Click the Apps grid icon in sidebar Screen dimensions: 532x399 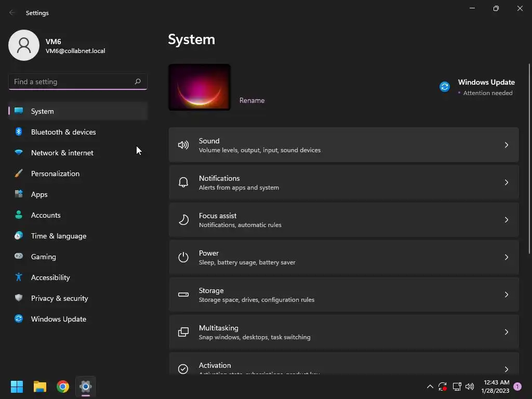(x=19, y=194)
